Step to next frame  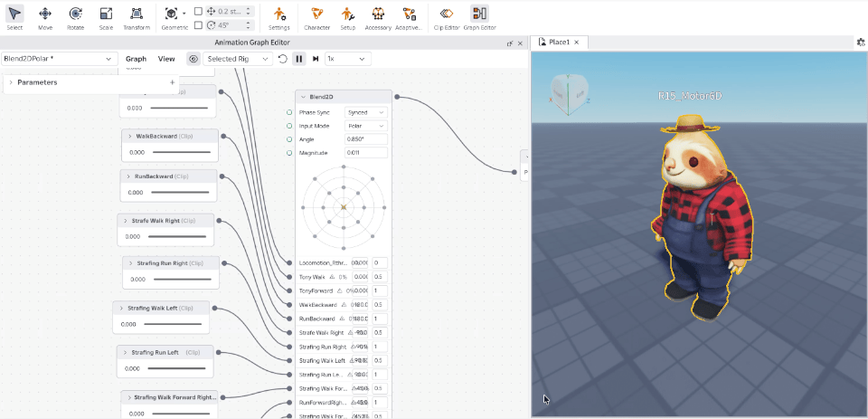(316, 59)
